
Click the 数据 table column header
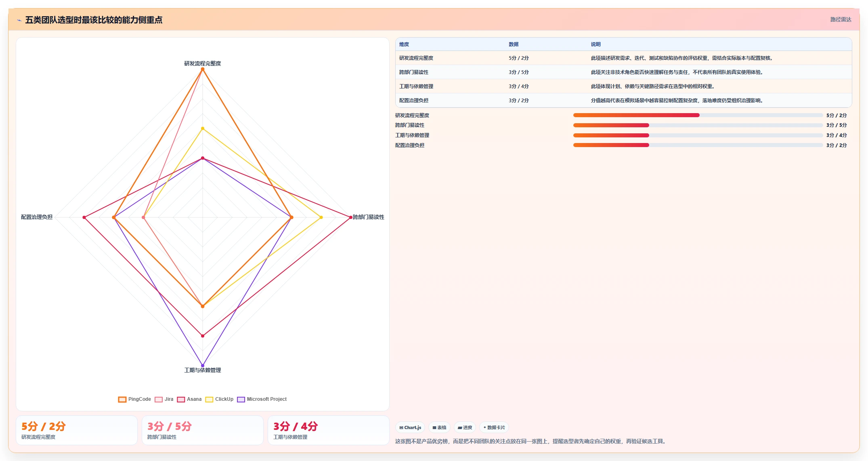coord(514,44)
